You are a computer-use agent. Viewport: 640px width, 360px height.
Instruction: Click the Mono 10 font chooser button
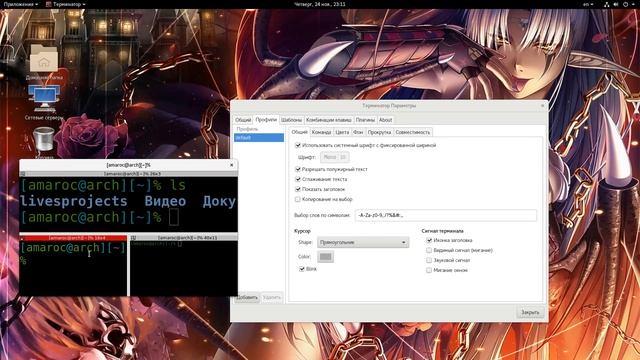335,157
